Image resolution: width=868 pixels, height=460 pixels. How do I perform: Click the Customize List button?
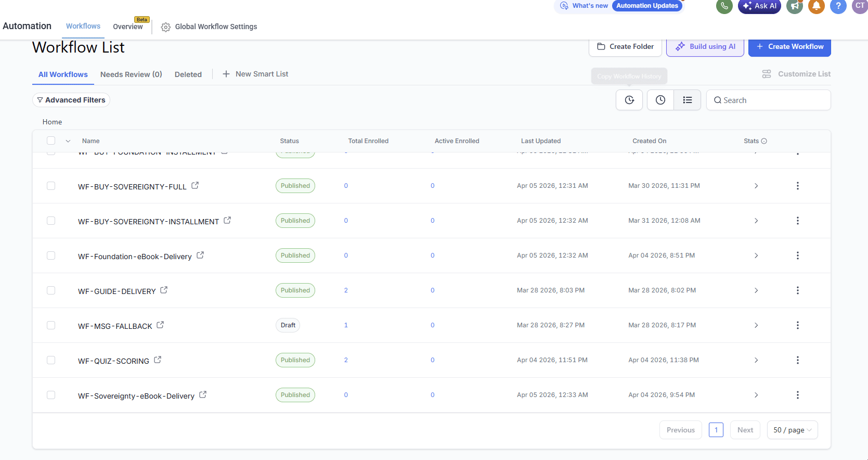796,74
